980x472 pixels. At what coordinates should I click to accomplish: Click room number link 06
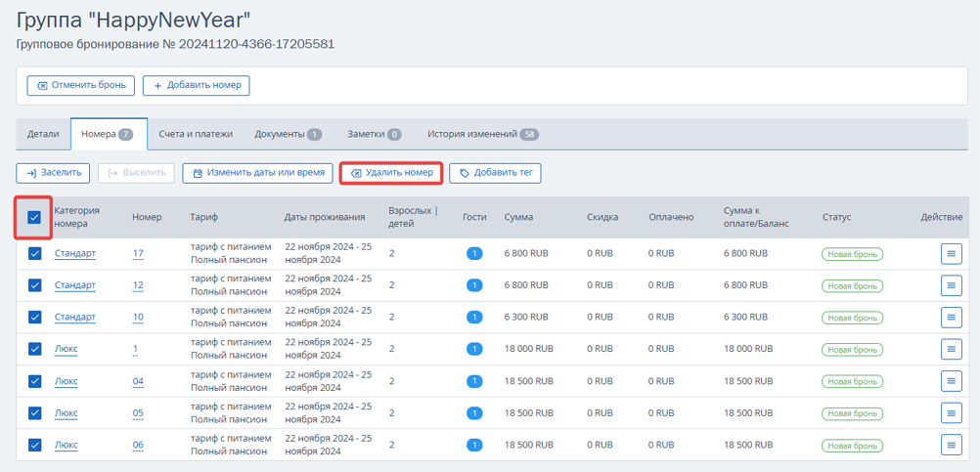[138, 446]
